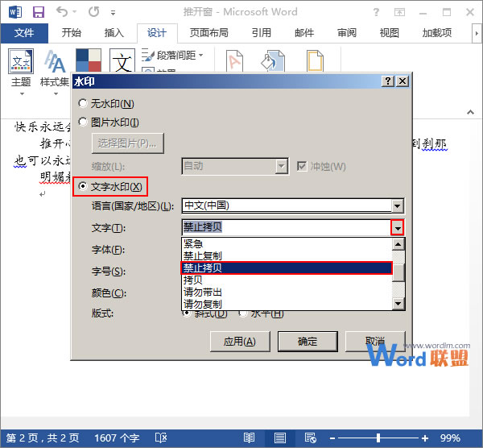Choose 拷贝 from the text list
Viewport: 483px width, 448px height.
click(x=287, y=280)
